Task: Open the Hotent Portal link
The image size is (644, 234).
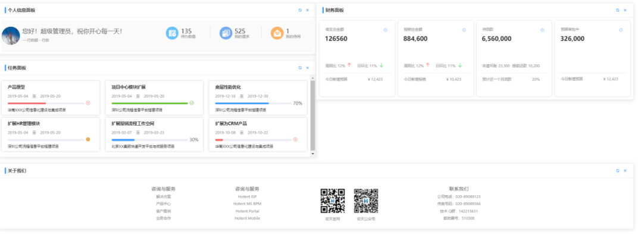Action: click(247, 211)
